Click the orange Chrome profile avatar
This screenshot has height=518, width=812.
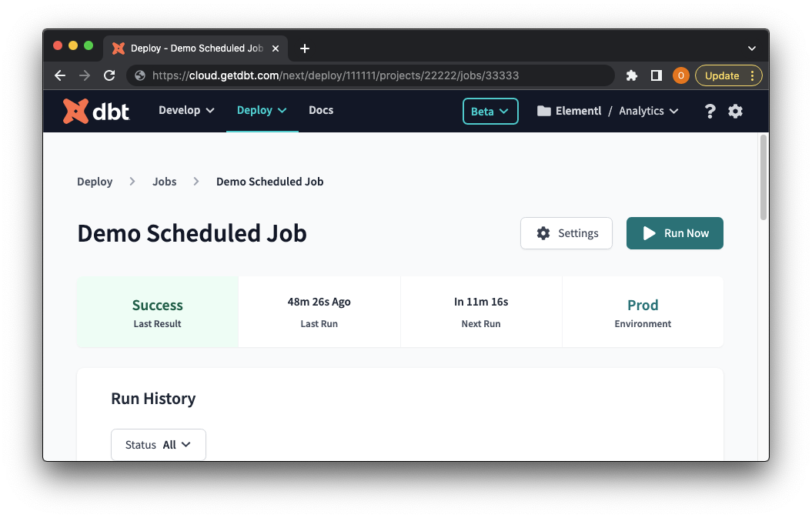point(680,75)
